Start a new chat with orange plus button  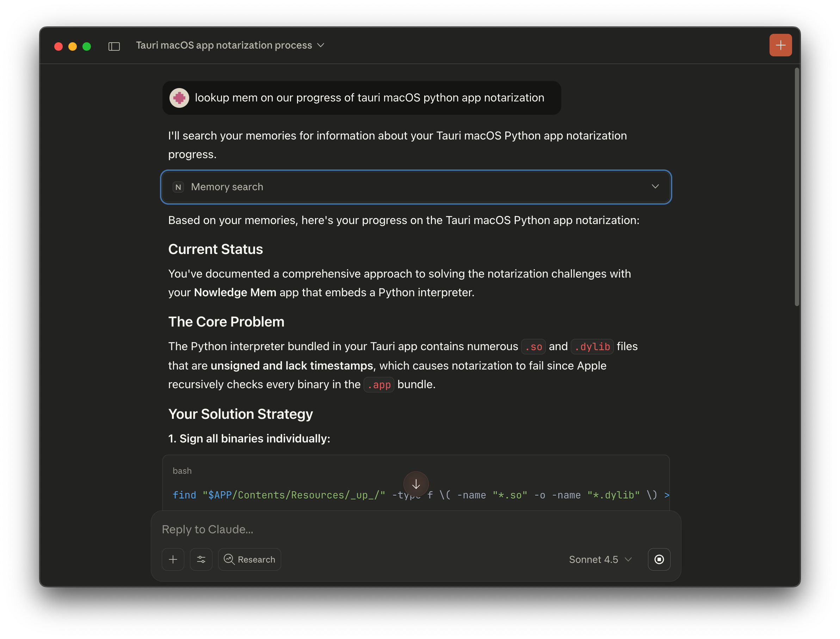[x=780, y=45]
